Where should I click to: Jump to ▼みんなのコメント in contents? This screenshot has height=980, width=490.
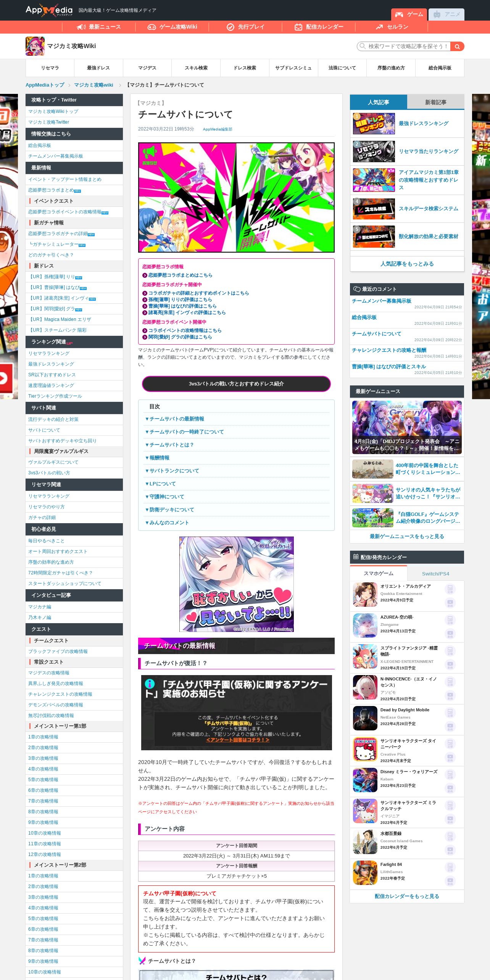[x=167, y=523]
